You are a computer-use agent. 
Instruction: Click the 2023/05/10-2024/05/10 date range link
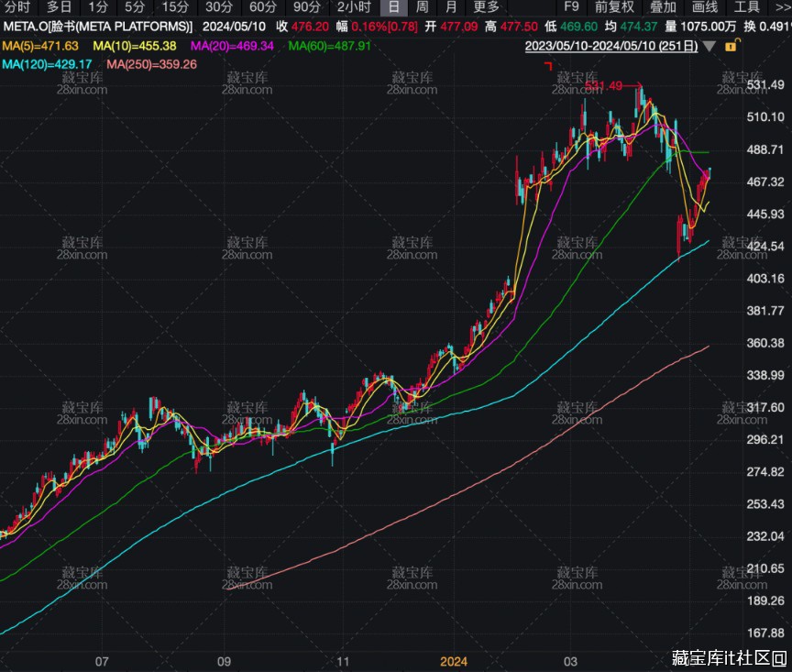click(x=611, y=45)
